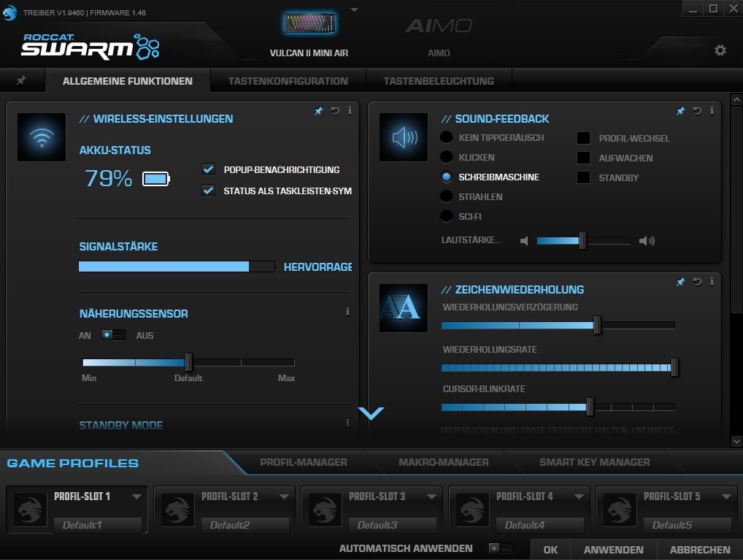The height and width of the screenshot is (560, 743).
Task: Open info icon for Zeichenwiederholung panel
Action: (x=712, y=282)
